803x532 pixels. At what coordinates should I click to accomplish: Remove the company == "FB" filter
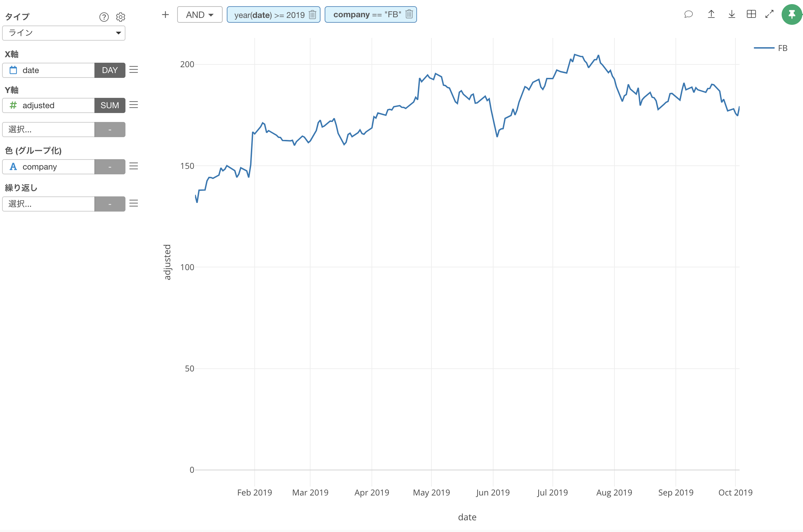tap(409, 14)
